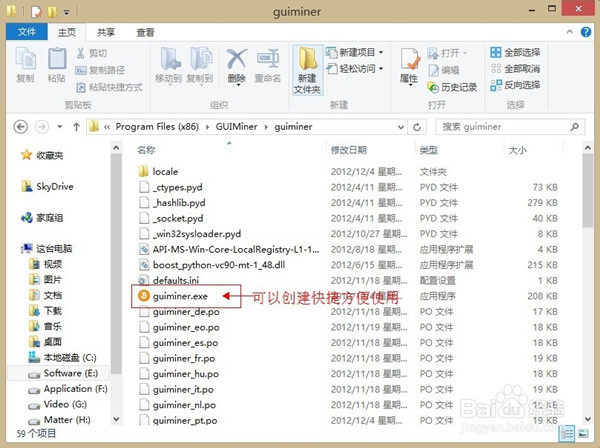Screen dimensions: 600x448
Task: Open Quick Access Toolbar customize dropdown
Action: tap(67, 12)
